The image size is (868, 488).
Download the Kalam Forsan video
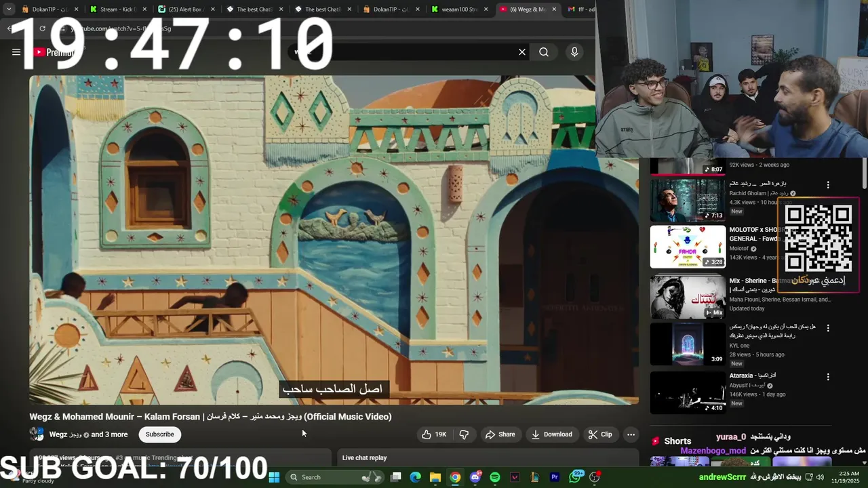[552, 434]
